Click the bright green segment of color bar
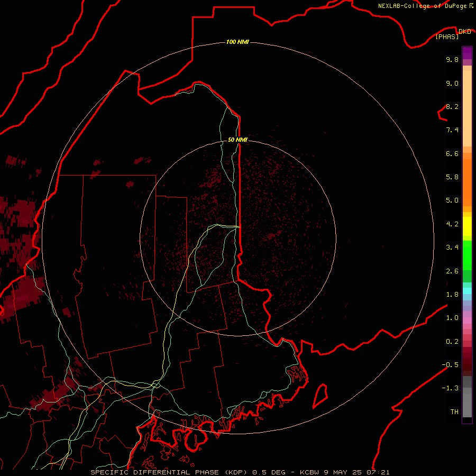Viewport: 476px width, 476px height. (x=467, y=256)
